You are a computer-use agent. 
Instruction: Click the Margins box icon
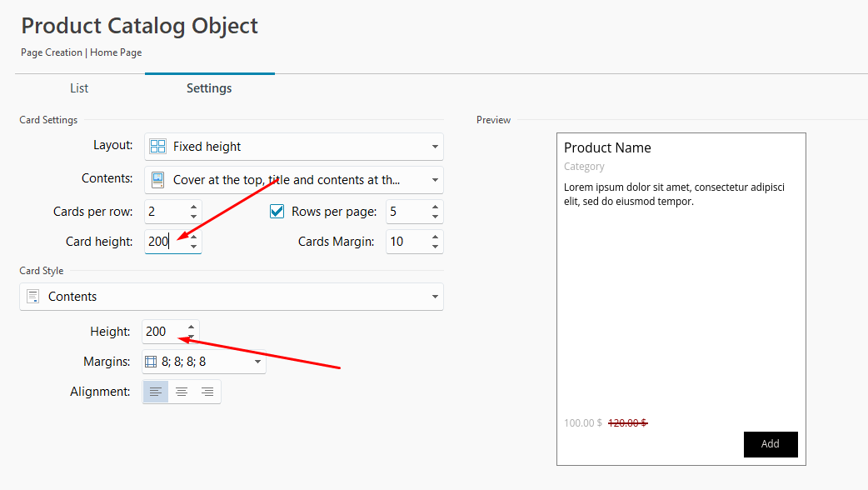tap(151, 362)
